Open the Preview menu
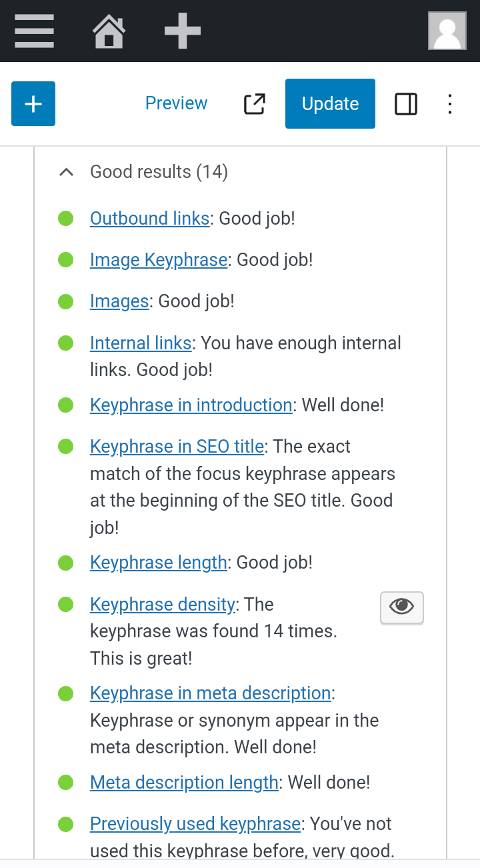 coord(176,103)
